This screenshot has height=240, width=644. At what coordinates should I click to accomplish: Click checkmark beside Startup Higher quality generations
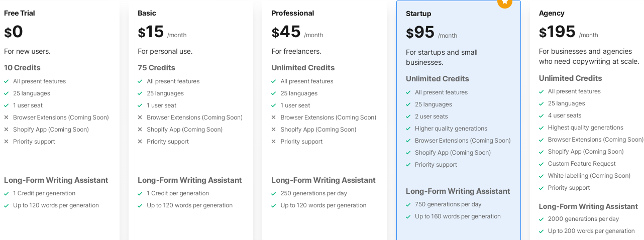[408, 129]
